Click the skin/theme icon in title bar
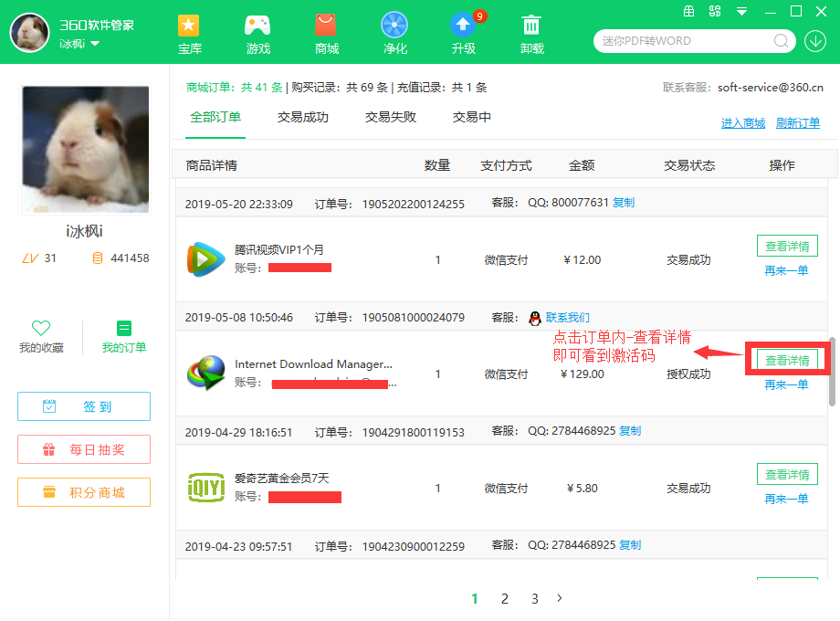840x621 pixels. 715,11
